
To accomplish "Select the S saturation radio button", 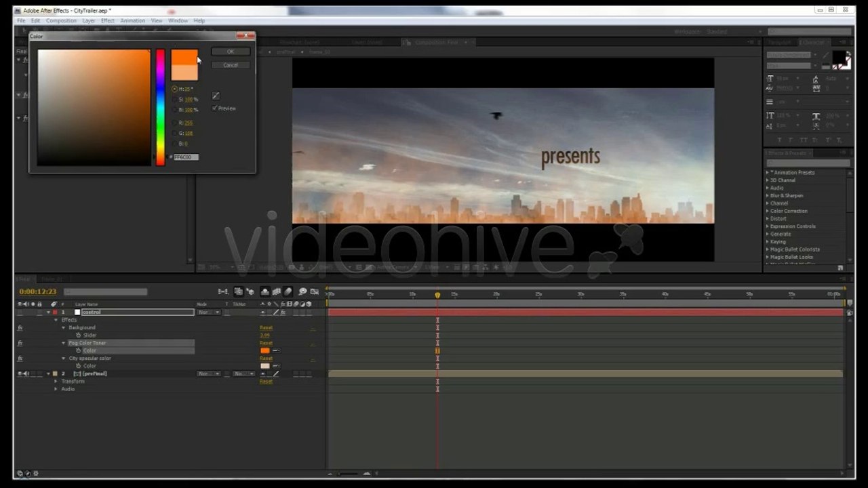I will pos(174,99).
